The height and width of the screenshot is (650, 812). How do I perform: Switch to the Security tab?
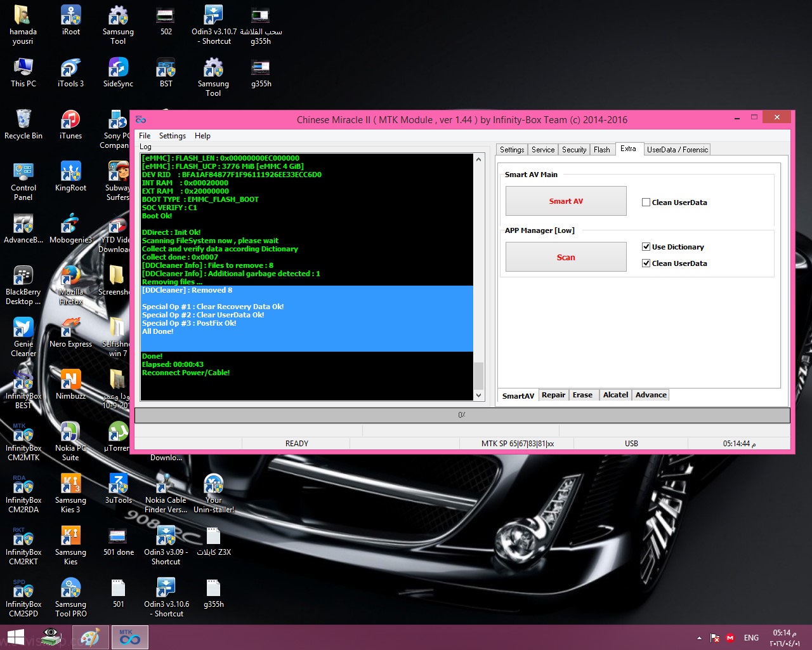pos(574,150)
